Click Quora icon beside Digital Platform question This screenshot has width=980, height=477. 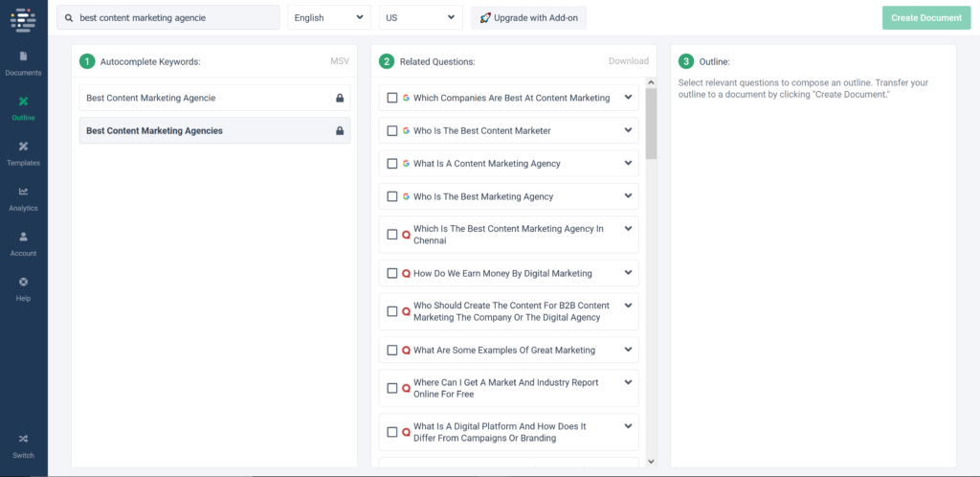click(406, 432)
